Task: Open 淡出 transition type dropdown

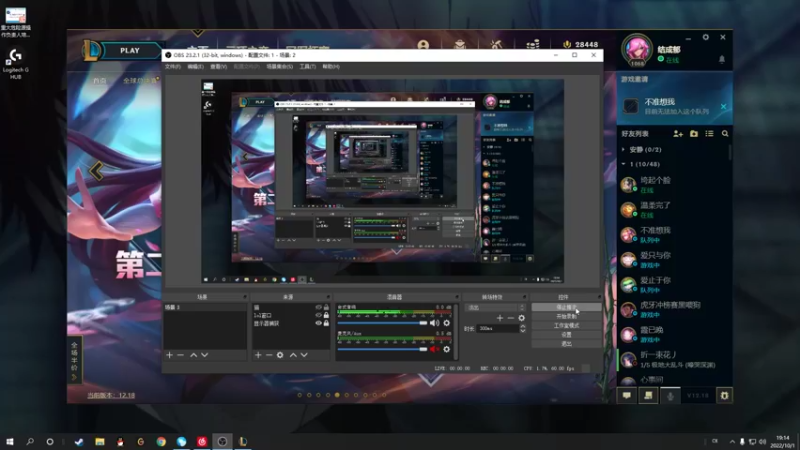Action: [x=495, y=308]
